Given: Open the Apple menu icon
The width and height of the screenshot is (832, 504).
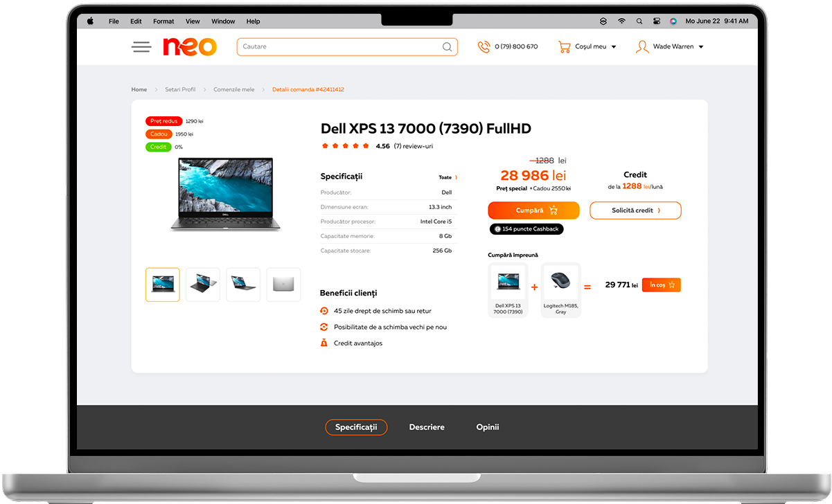Looking at the screenshot, I should point(90,21).
